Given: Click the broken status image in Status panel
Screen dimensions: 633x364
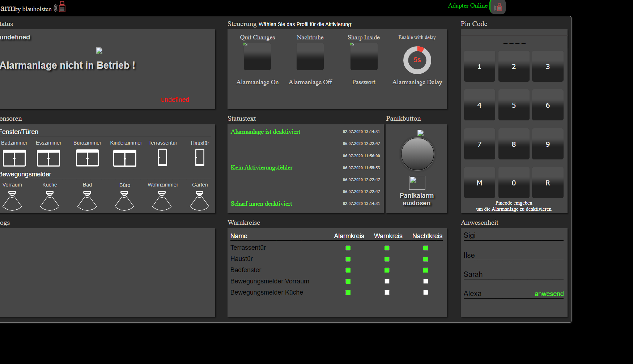Looking at the screenshot, I should 99,51.
